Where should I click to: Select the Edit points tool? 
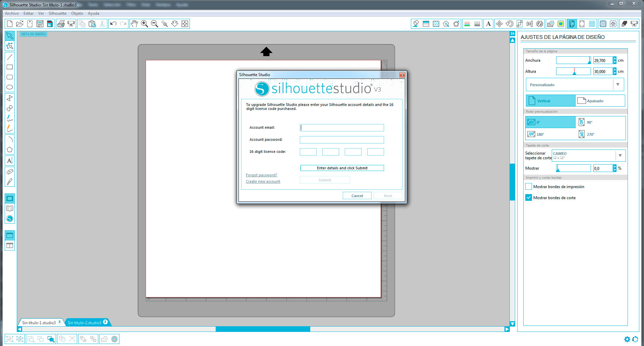(x=10, y=46)
